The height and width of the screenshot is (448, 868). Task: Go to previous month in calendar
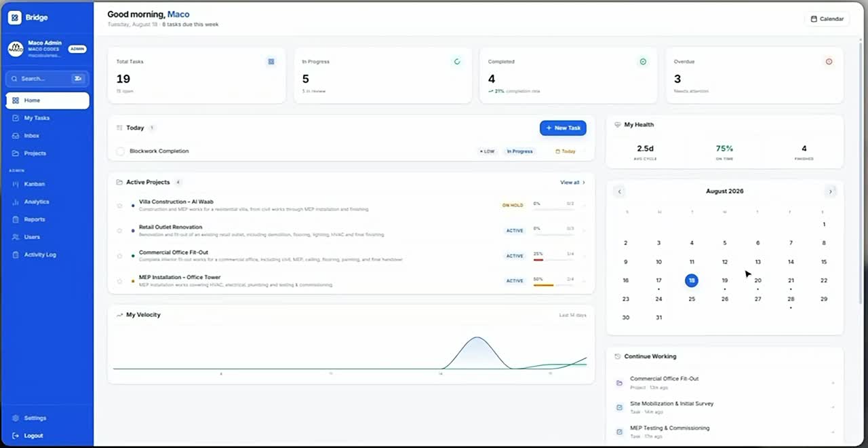(619, 191)
